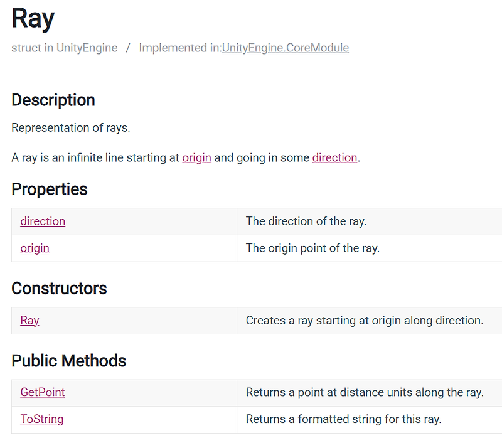Click the Public Methods heading
This screenshot has height=448, width=502.
coord(69,360)
